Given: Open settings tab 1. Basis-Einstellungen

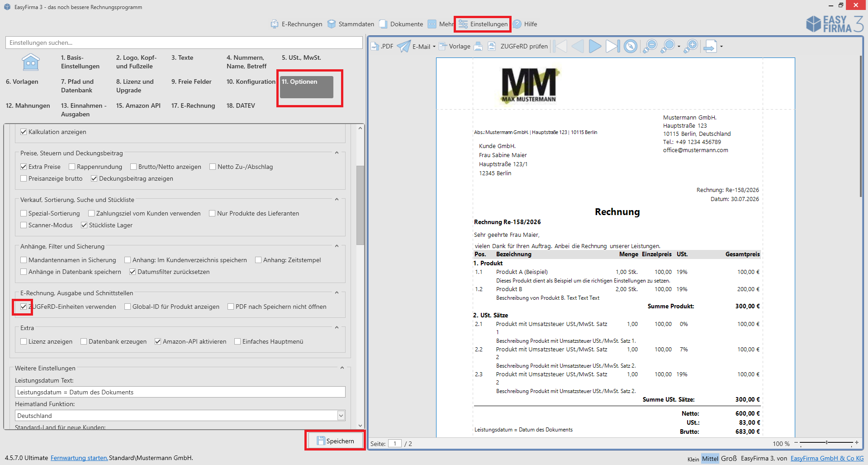Looking at the screenshot, I should click(80, 62).
